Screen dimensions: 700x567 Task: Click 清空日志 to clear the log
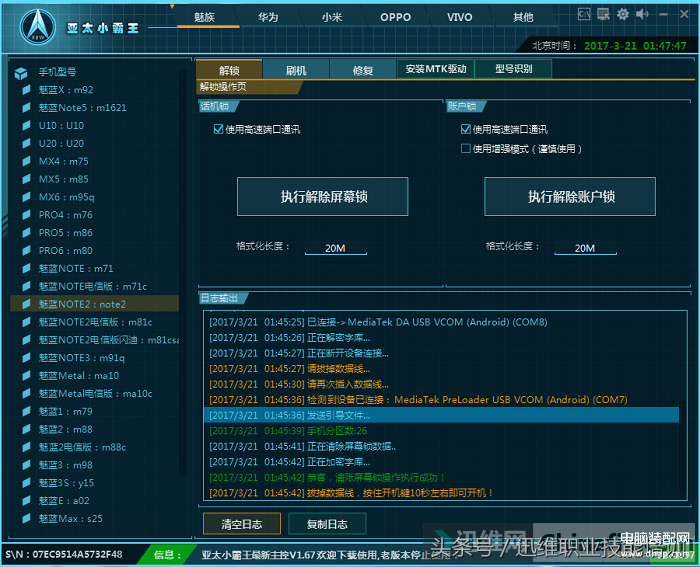[x=242, y=524]
